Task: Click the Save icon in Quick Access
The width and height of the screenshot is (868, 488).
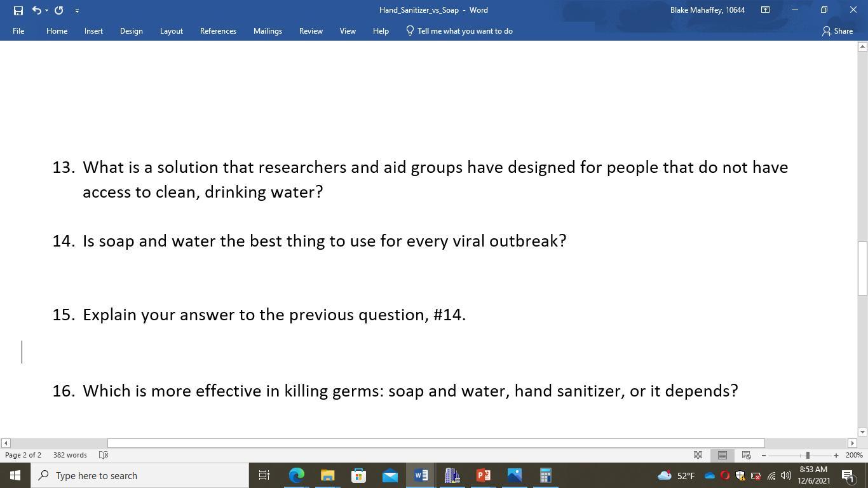Action: coord(18,10)
